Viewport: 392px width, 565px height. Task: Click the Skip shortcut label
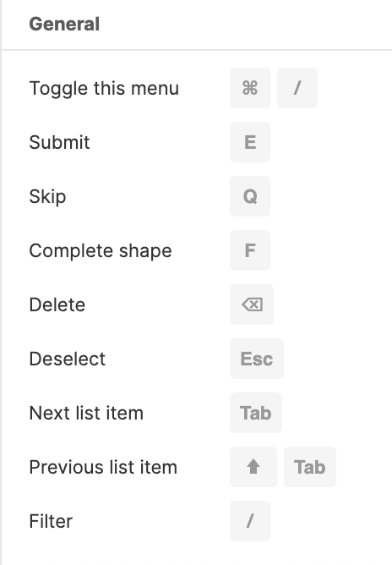click(x=47, y=197)
